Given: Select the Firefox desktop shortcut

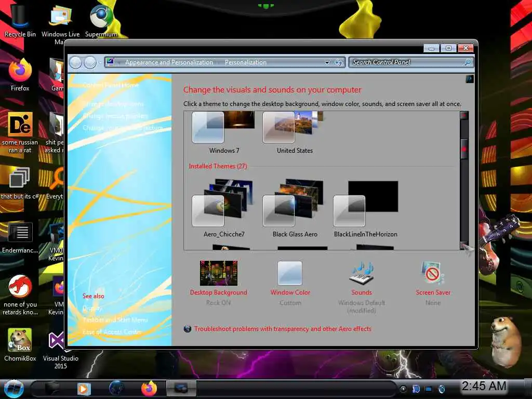Looking at the screenshot, I should coord(20,75).
